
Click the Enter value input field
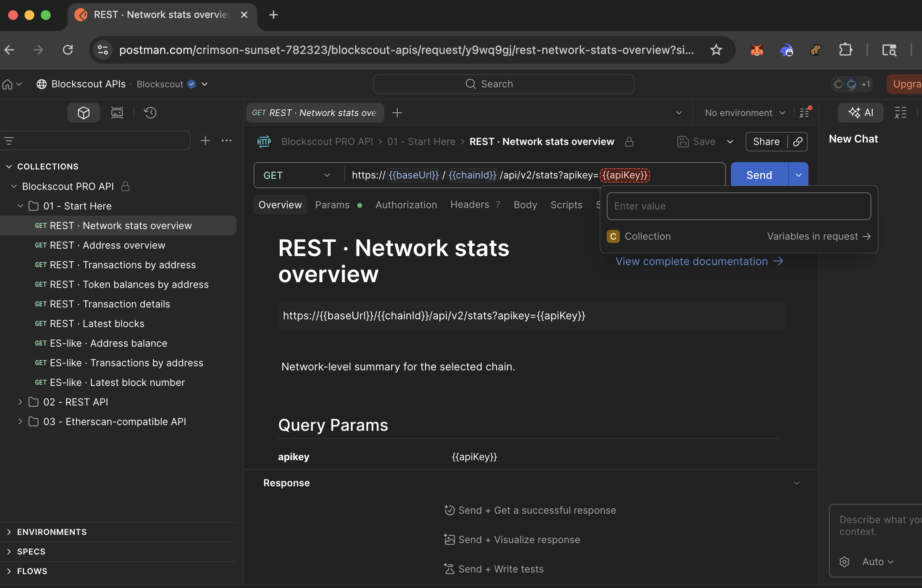tap(739, 206)
